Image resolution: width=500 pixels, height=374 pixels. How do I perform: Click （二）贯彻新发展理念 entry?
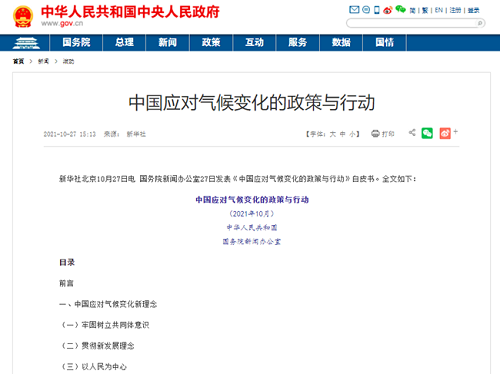coord(97,346)
